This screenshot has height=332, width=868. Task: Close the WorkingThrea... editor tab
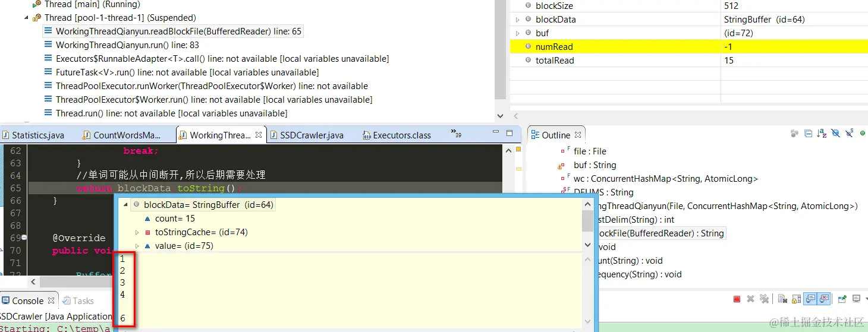(x=259, y=135)
